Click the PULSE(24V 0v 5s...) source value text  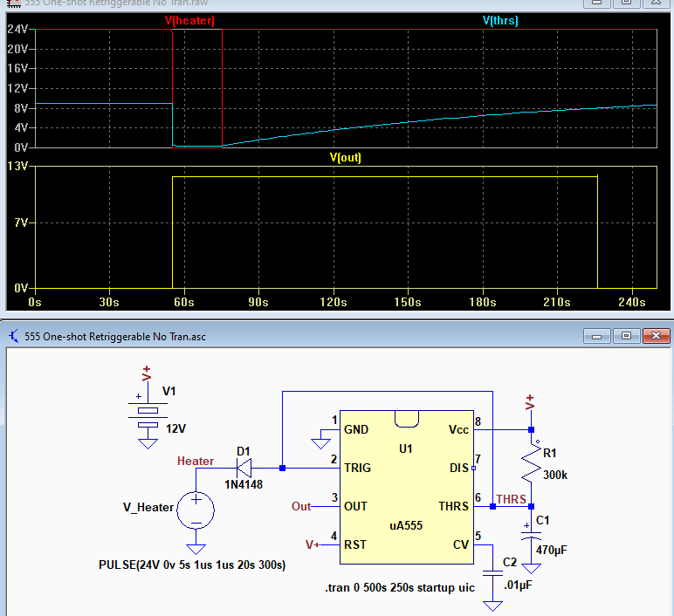point(192,565)
